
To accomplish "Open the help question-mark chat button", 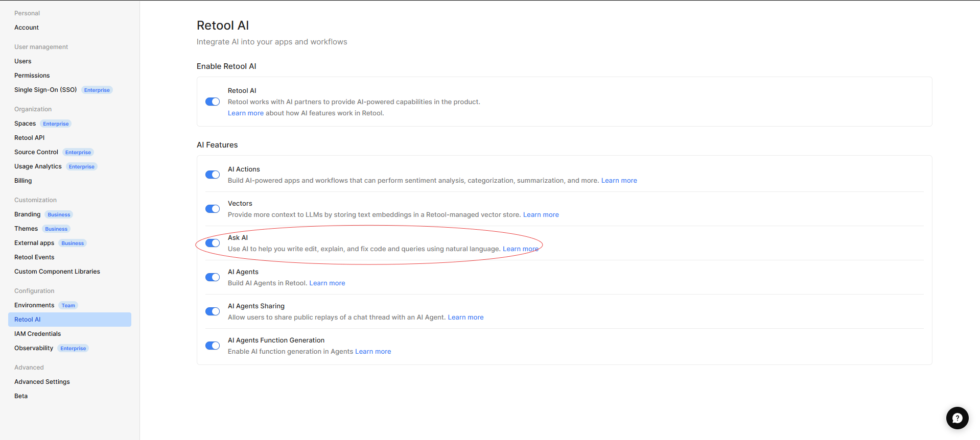I will tap(957, 418).
